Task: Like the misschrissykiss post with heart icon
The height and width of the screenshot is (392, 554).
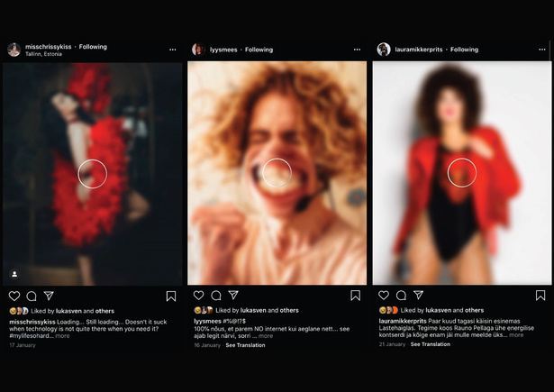Action: (x=14, y=296)
